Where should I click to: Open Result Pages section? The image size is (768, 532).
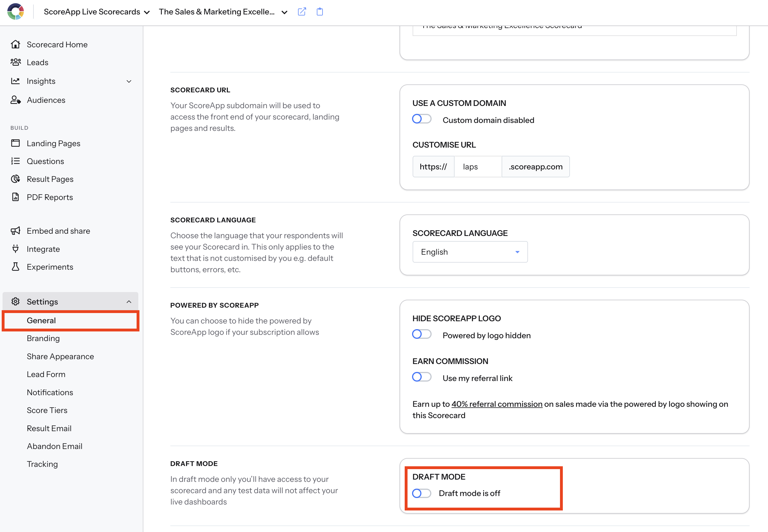click(x=50, y=179)
